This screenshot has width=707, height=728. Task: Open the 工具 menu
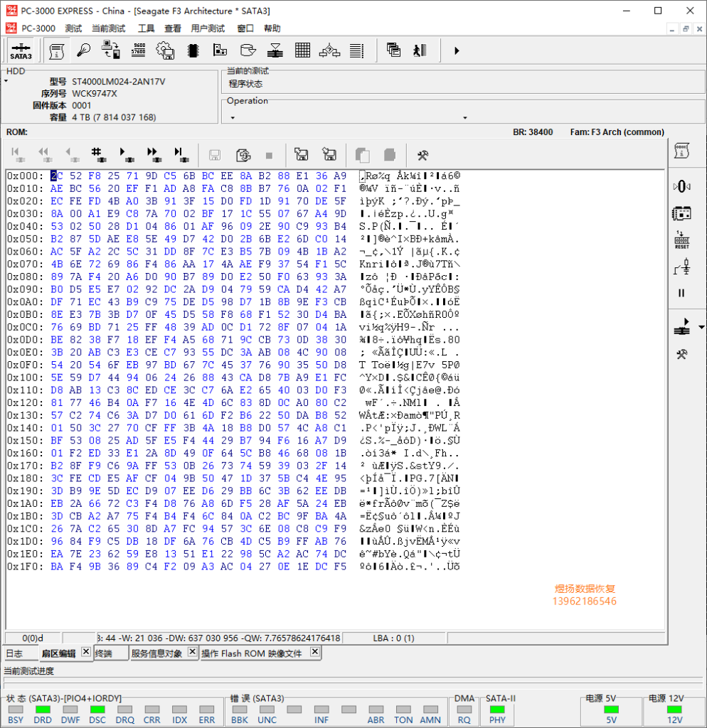[x=147, y=28]
